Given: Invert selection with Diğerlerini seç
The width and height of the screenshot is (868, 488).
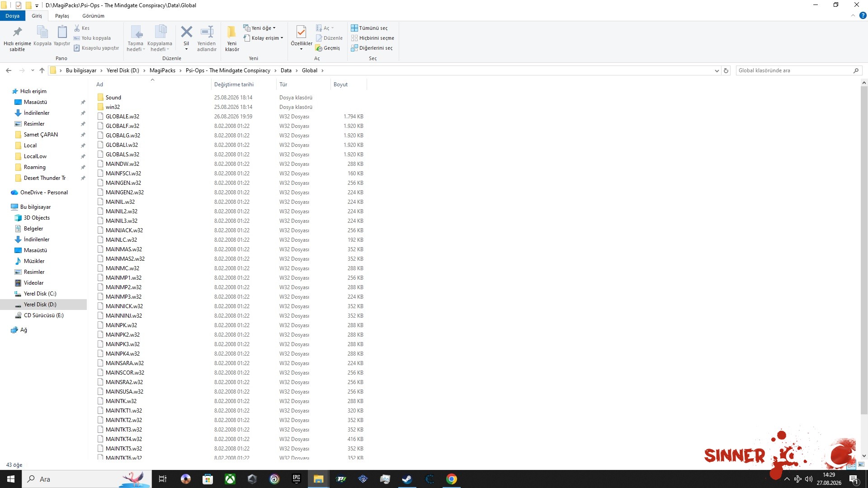Looking at the screenshot, I should [372, 48].
